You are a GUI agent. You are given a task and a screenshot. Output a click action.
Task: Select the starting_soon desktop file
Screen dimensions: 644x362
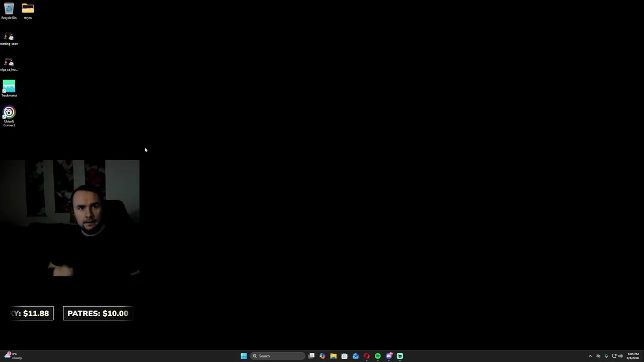9,39
